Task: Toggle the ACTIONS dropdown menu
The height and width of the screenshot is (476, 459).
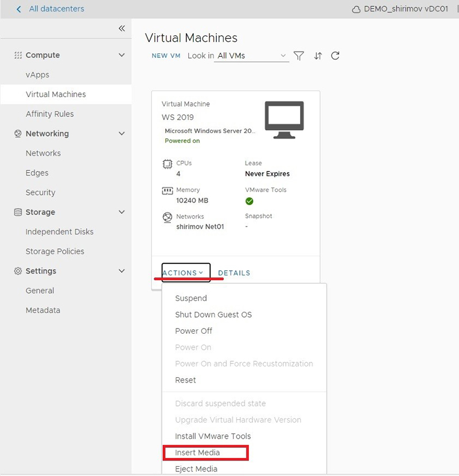Action: (186, 272)
